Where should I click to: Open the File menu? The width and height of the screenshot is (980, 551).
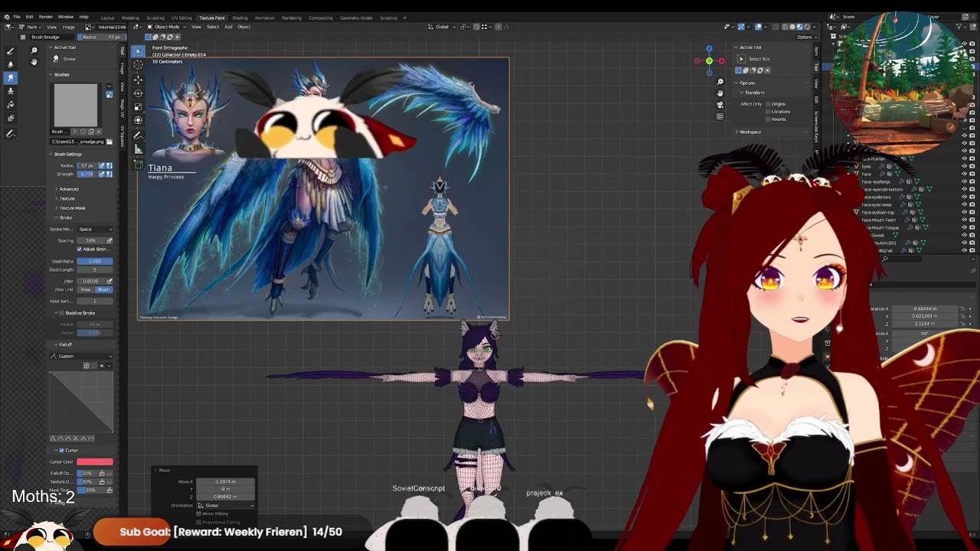[x=17, y=17]
